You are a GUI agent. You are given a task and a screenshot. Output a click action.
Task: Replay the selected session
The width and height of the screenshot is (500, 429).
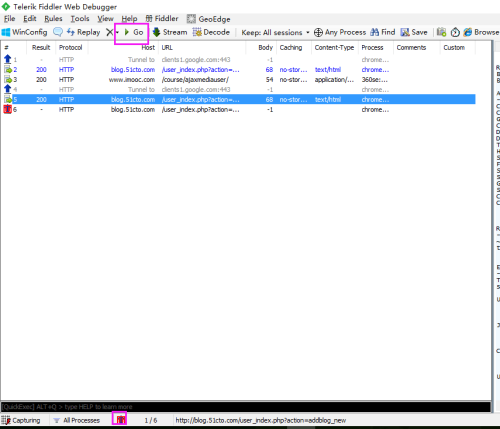click(x=83, y=32)
